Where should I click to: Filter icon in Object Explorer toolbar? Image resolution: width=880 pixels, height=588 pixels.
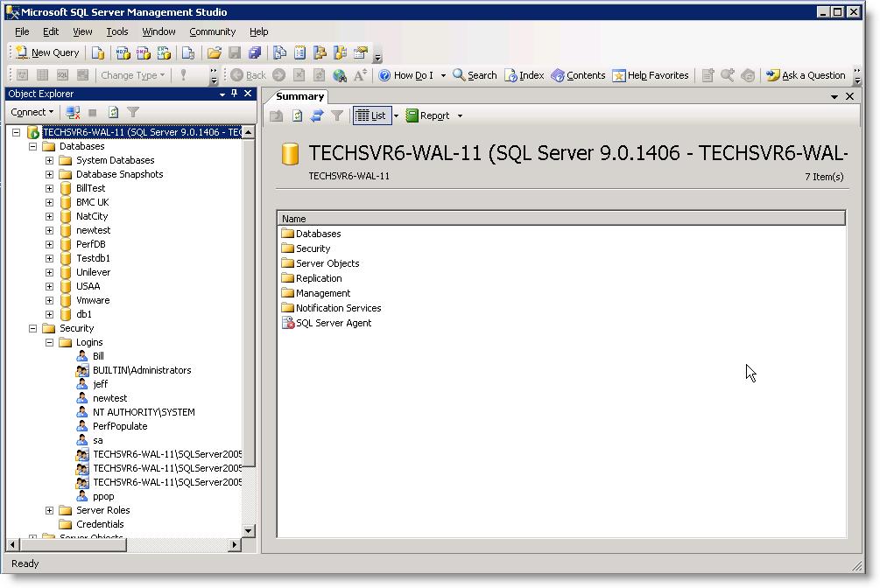[x=133, y=112]
